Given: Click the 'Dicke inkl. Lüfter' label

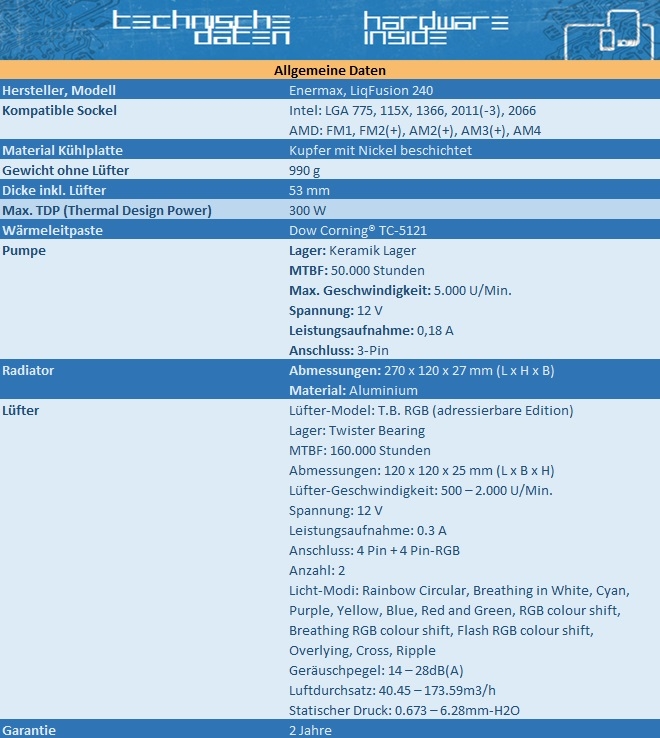Looking at the screenshot, I should point(54,191).
